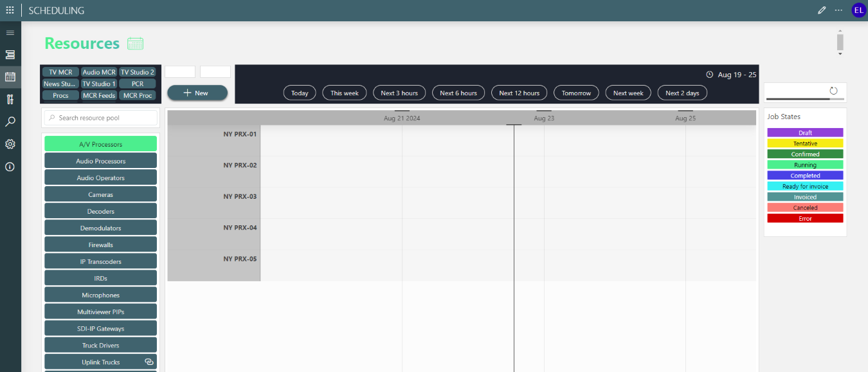
Task: Select the News Stu... view tab
Action: (61, 84)
